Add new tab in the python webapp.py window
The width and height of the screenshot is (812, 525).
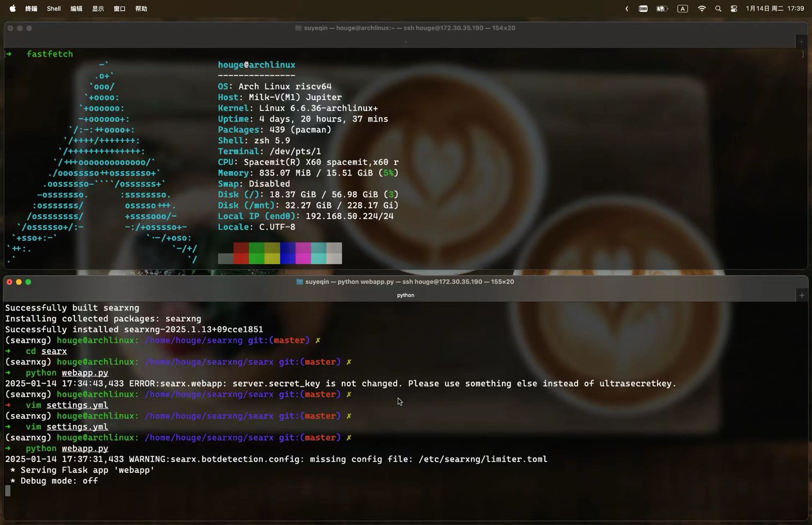click(802, 295)
